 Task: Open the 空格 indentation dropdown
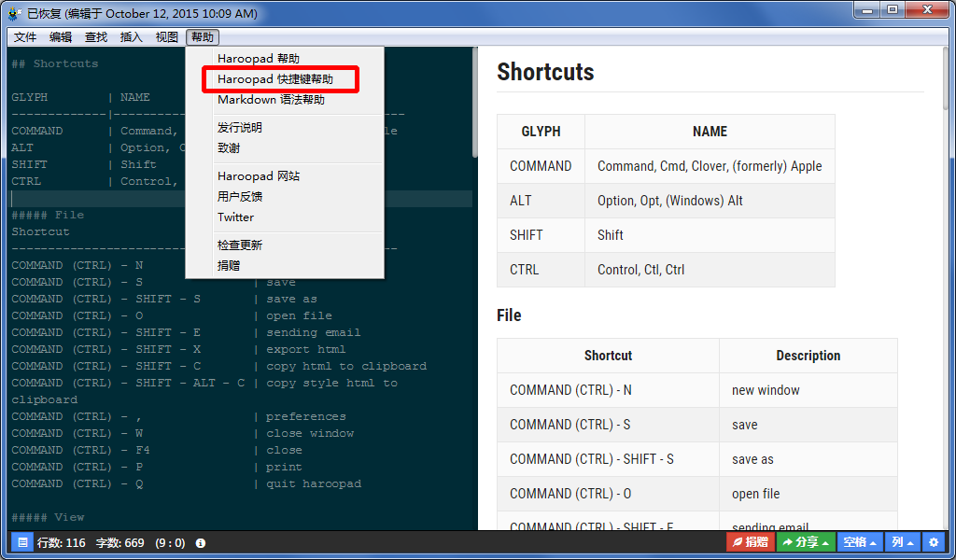[x=859, y=541]
